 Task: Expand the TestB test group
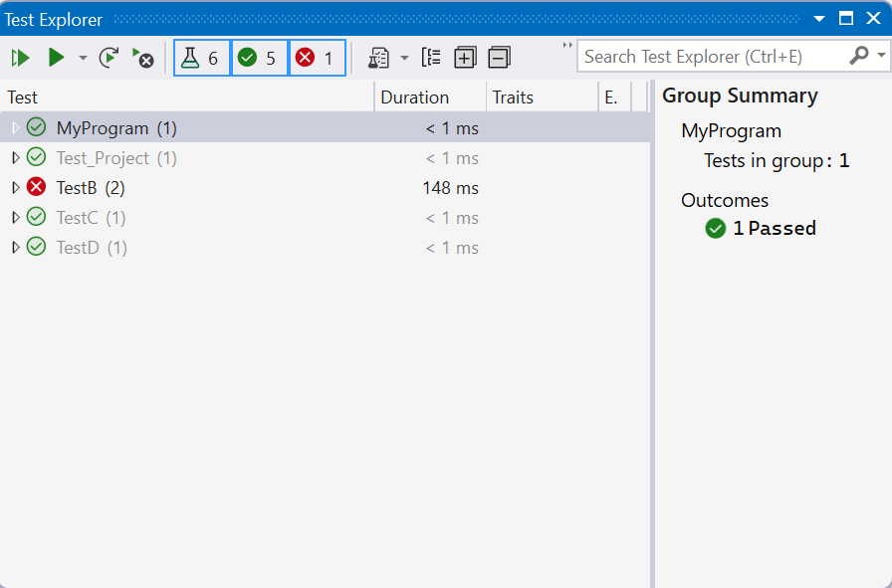click(14, 187)
